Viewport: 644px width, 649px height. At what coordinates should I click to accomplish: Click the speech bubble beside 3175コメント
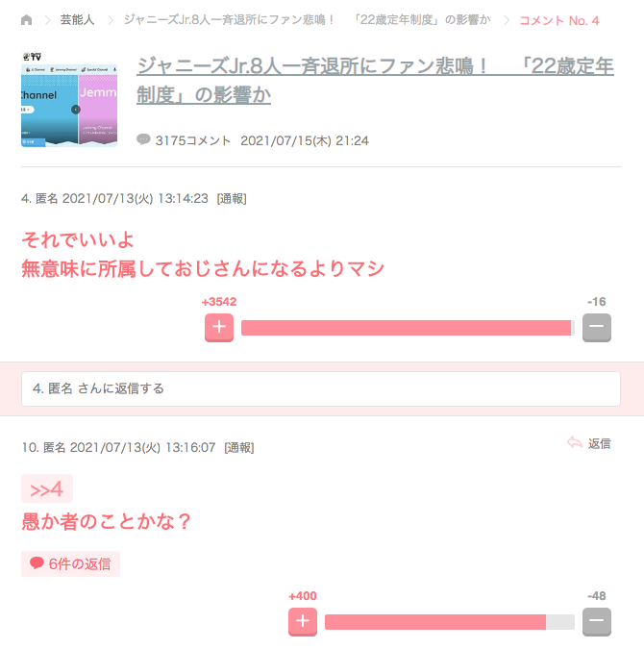pyautogui.click(x=143, y=139)
